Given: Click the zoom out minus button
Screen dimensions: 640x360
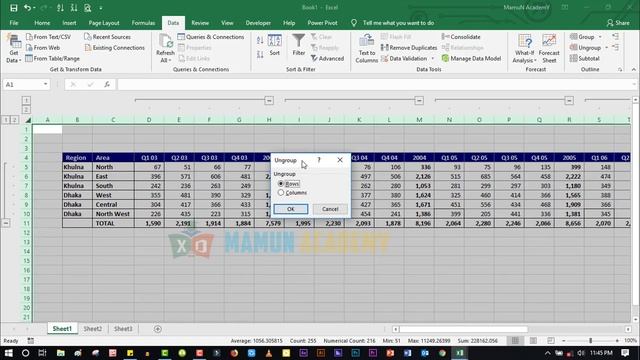Looking at the screenshot, I should pyautogui.click(x=564, y=340).
